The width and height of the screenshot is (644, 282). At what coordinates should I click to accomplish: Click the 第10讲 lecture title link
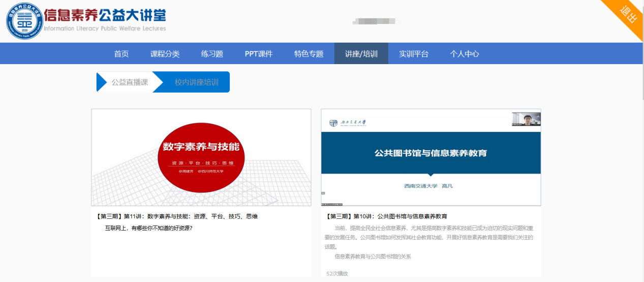tap(387, 216)
